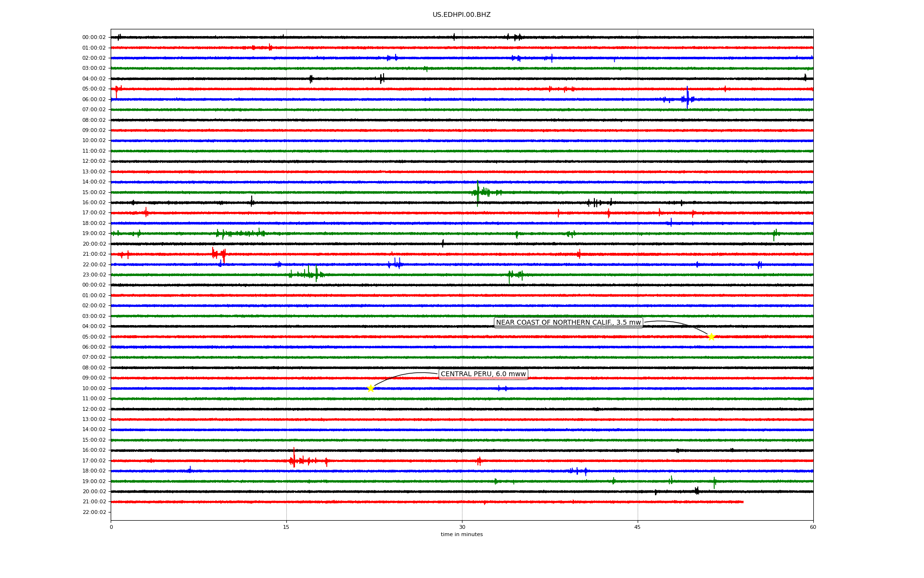
Task: Click the 10:00:02 label on the Central Peru star row
Action: (94, 388)
